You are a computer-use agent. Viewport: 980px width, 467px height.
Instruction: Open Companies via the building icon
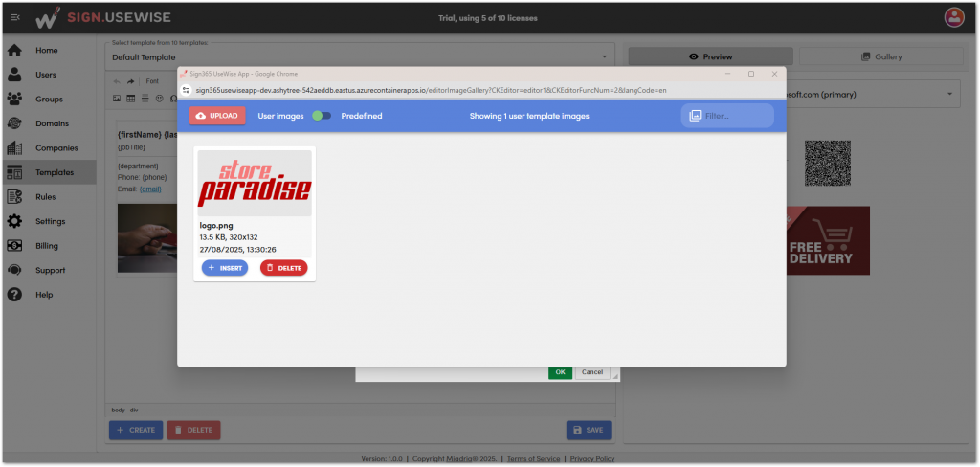click(x=14, y=148)
